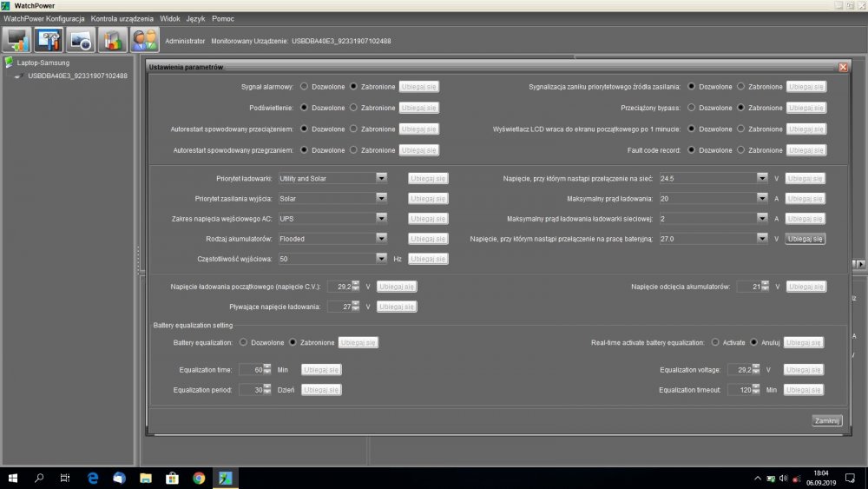Set Podświetlenie to Zabronione
Screen dimensions: 868x489
point(353,108)
